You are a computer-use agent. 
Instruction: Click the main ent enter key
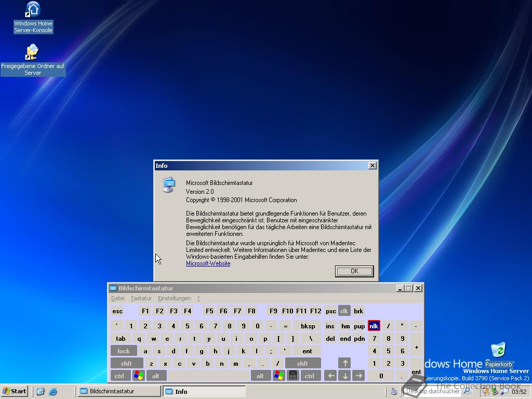(307, 351)
